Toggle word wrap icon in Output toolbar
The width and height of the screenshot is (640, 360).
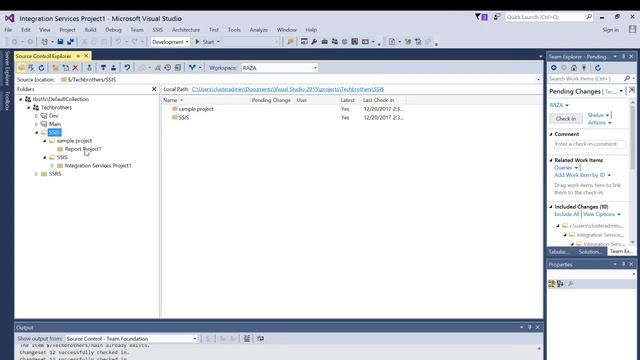[x=260, y=338]
